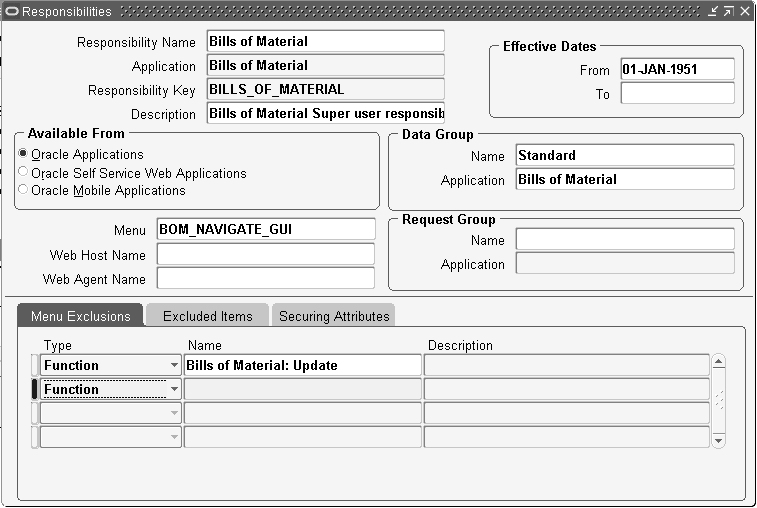Click the Application field under Responsibility Name
The width and height of the screenshot is (757, 508).
(x=326, y=65)
